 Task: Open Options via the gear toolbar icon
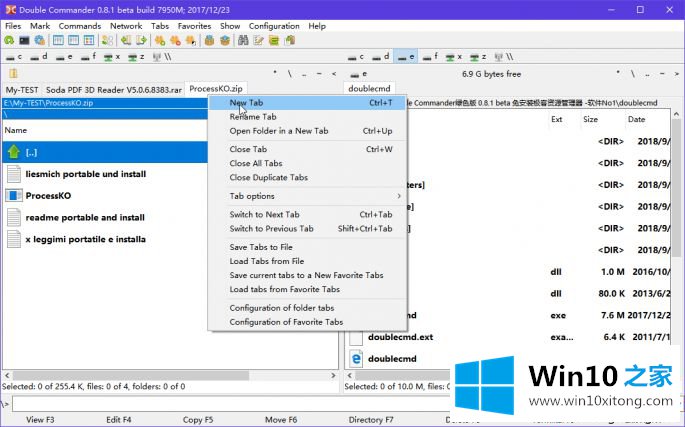pos(40,41)
